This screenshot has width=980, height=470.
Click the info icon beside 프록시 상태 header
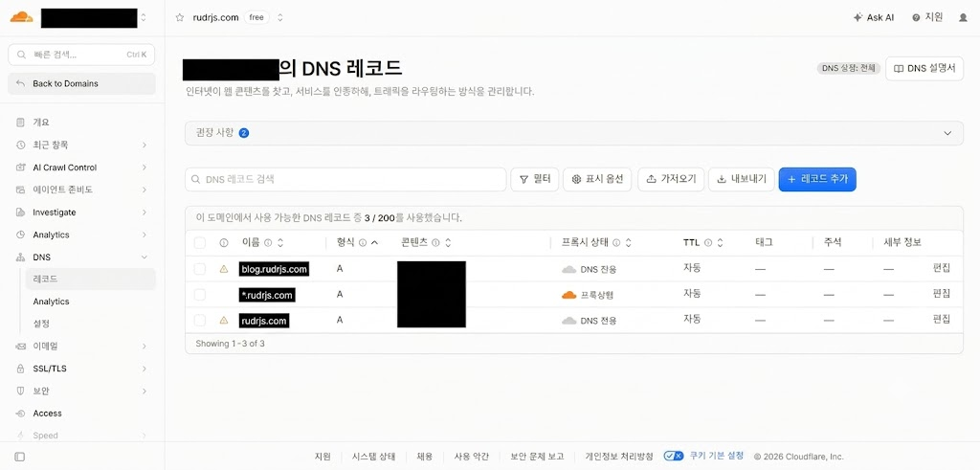616,243
